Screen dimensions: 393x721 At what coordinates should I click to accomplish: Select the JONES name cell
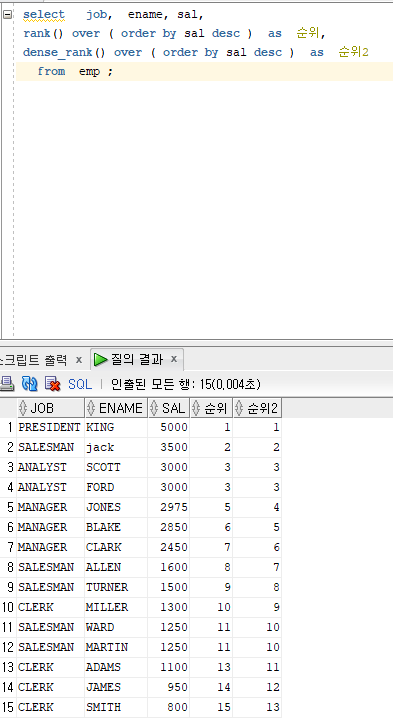coord(116,507)
